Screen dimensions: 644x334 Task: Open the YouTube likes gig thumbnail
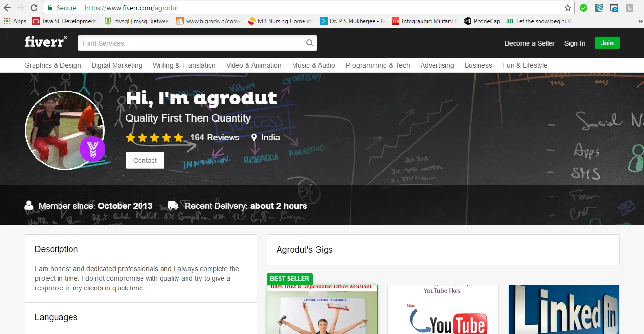pos(443,310)
